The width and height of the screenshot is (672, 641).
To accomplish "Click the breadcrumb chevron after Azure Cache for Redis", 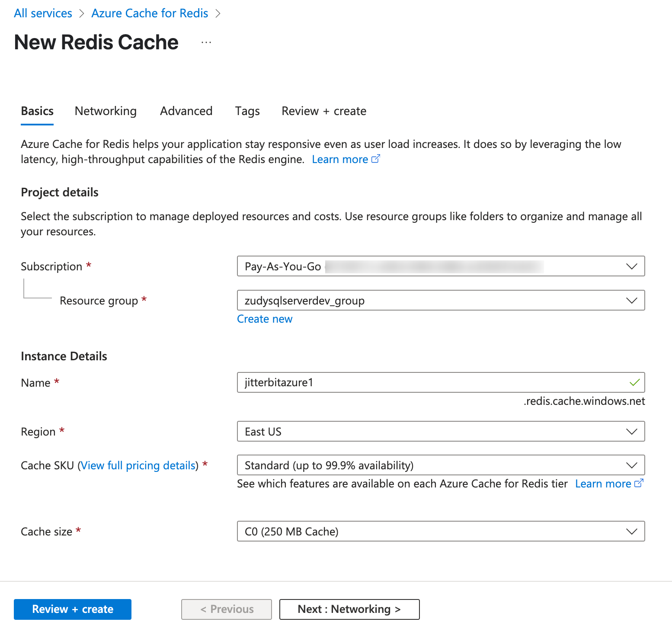I will 218,14.
